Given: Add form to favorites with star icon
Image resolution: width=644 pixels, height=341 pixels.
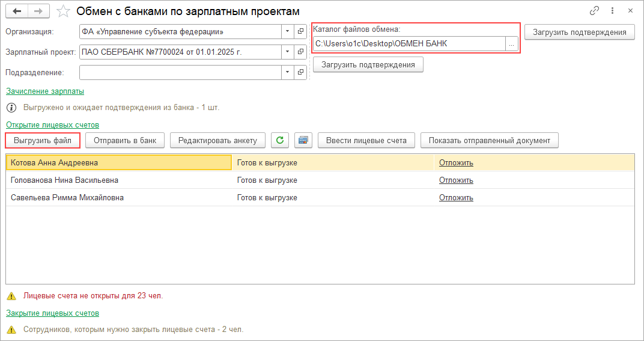Looking at the screenshot, I should [63, 11].
